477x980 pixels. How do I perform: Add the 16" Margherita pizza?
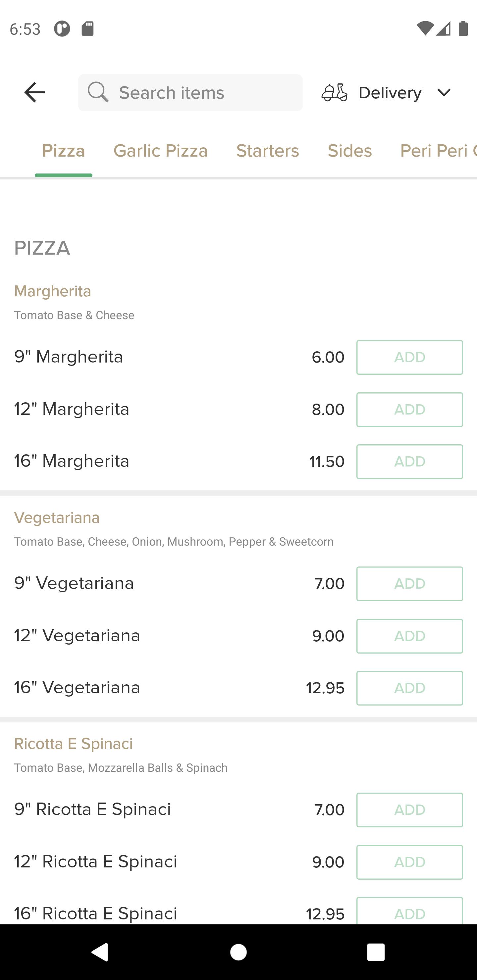[410, 462]
